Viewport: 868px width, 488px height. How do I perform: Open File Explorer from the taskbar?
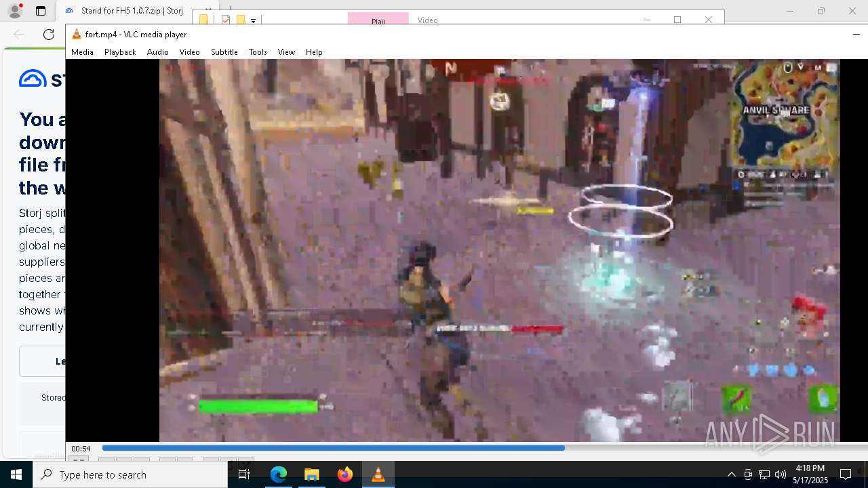(x=311, y=474)
